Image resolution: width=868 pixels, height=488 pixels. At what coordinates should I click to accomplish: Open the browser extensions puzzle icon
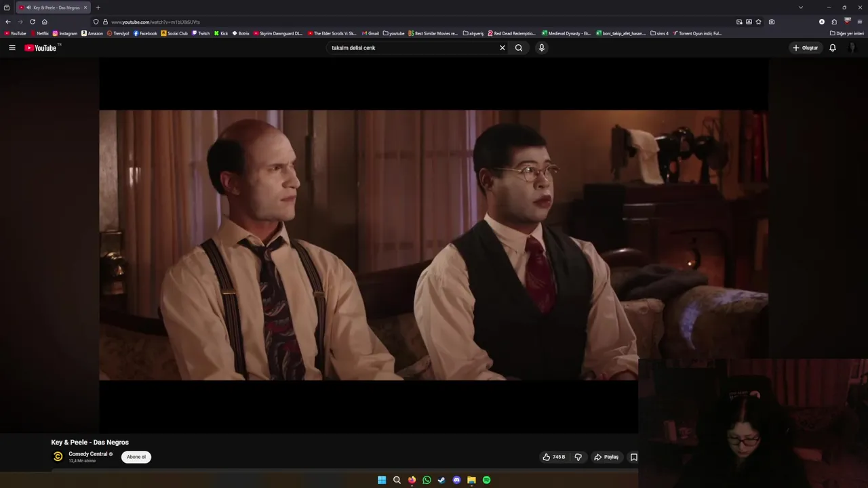(x=834, y=22)
